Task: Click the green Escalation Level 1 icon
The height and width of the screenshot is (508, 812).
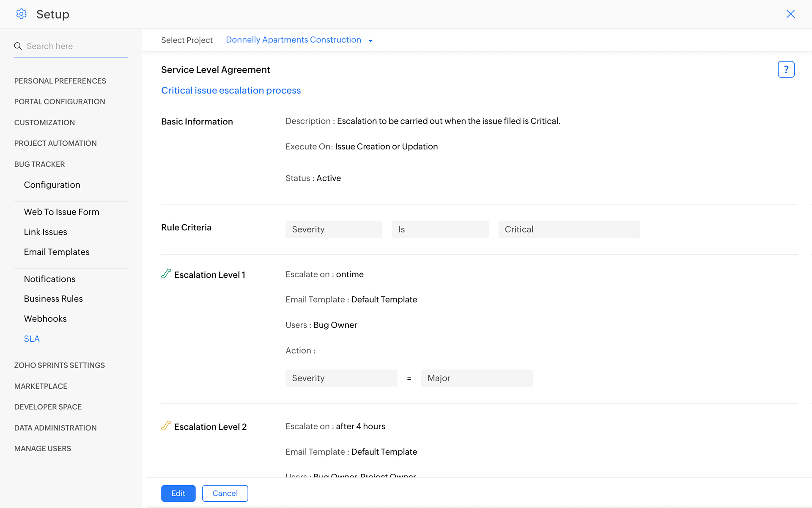Action: (x=166, y=274)
